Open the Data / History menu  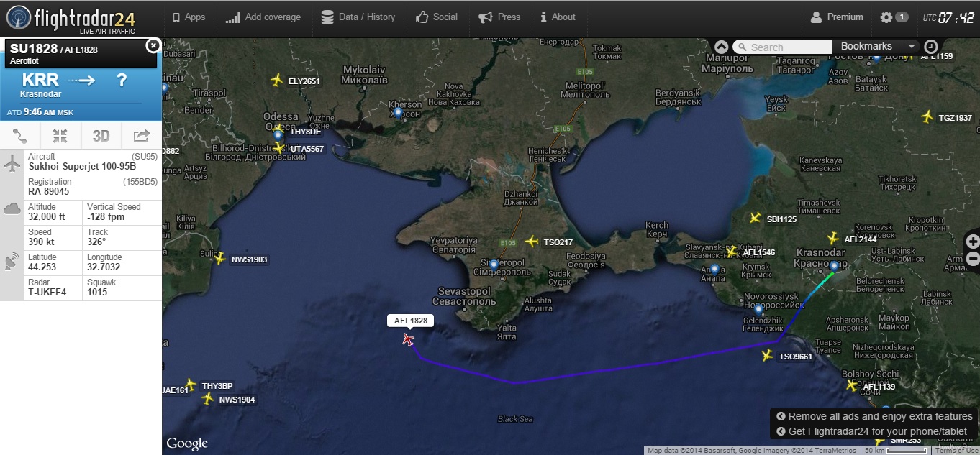pos(358,17)
